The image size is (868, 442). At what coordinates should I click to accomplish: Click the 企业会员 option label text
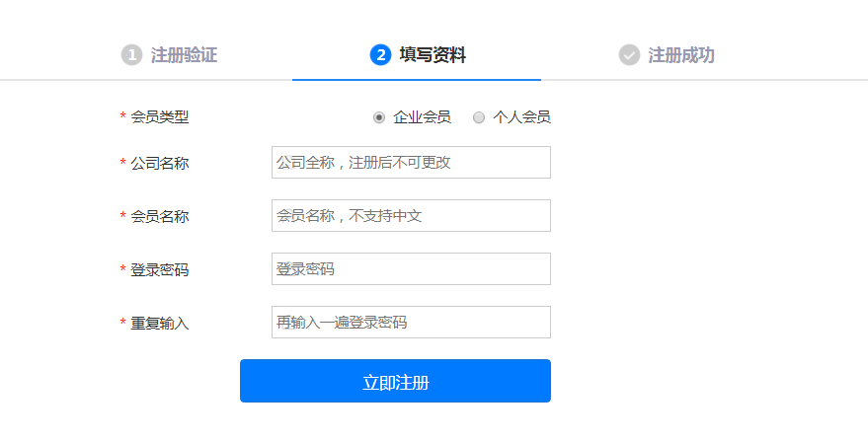[422, 117]
